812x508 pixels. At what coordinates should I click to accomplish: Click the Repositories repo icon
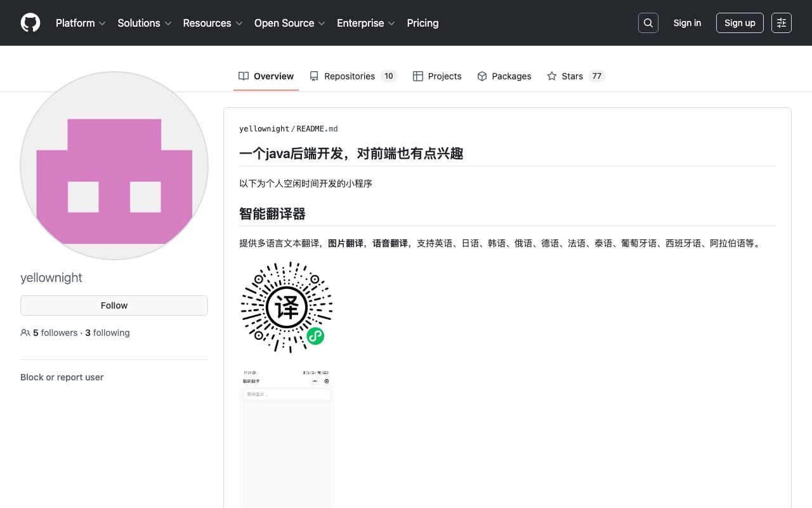(314, 76)
